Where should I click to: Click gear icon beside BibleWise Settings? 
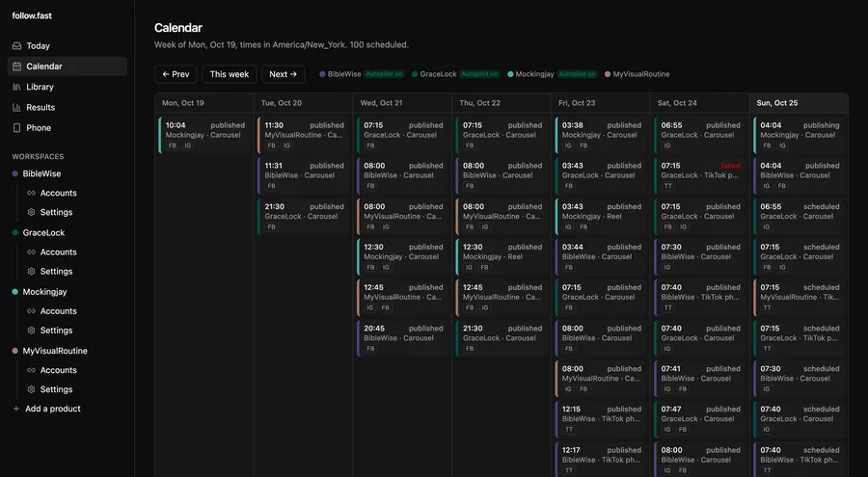(x=31, y=213)
